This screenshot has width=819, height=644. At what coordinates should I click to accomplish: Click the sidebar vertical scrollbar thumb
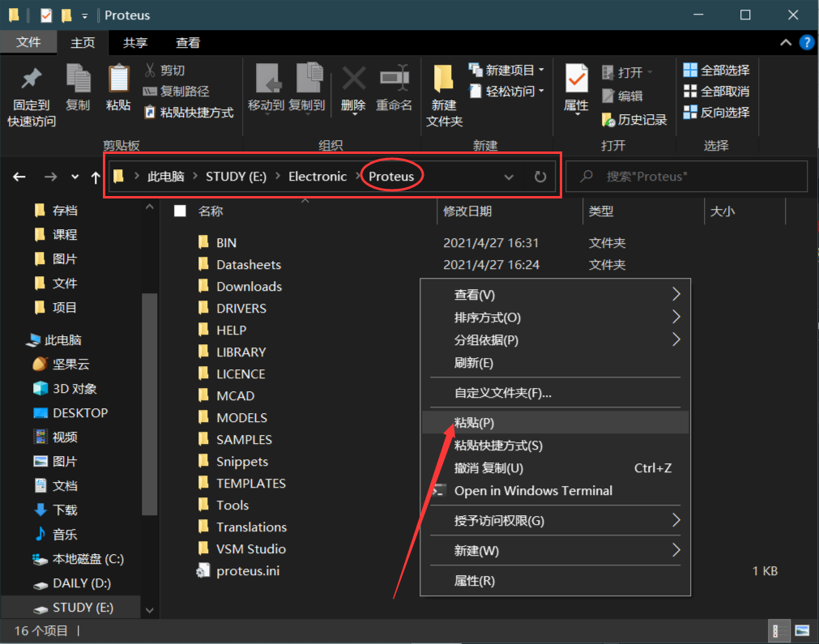click(x=149, y=403)
